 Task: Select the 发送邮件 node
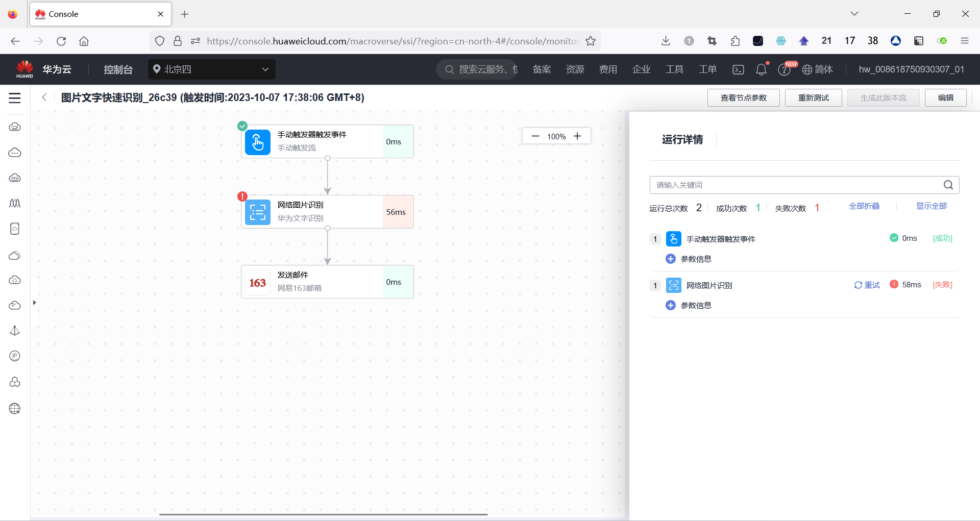coord(327,282)
